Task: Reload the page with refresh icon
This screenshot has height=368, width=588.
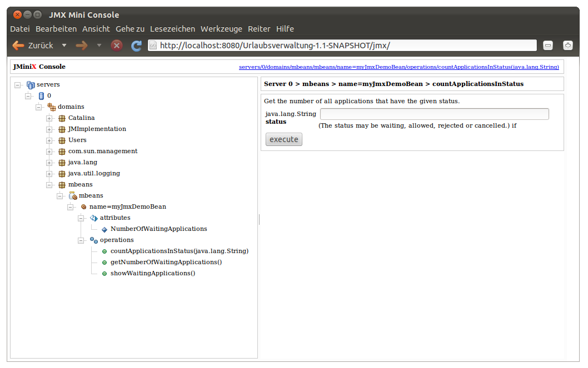Action: click(136, 46)
